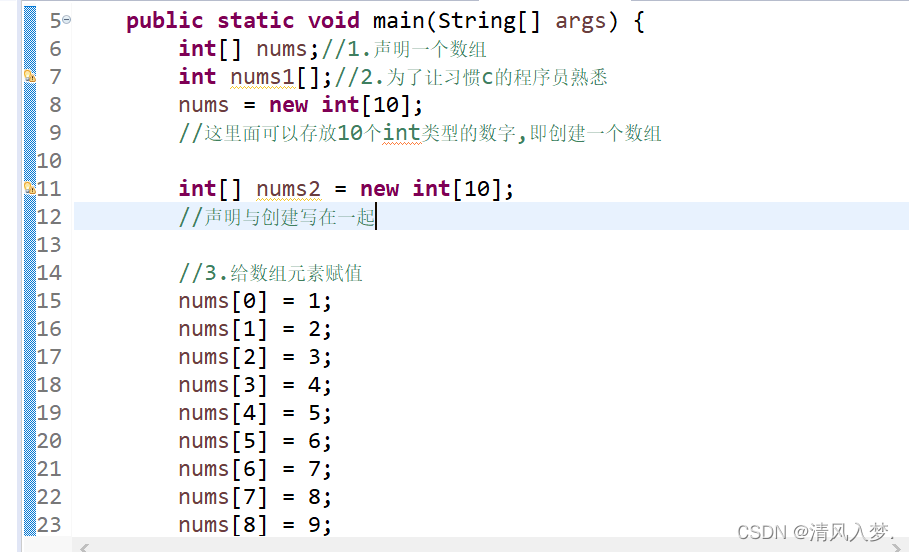Click the line 'nums[7] = 8;'
909x552 pixels.
tap(255, 496)
